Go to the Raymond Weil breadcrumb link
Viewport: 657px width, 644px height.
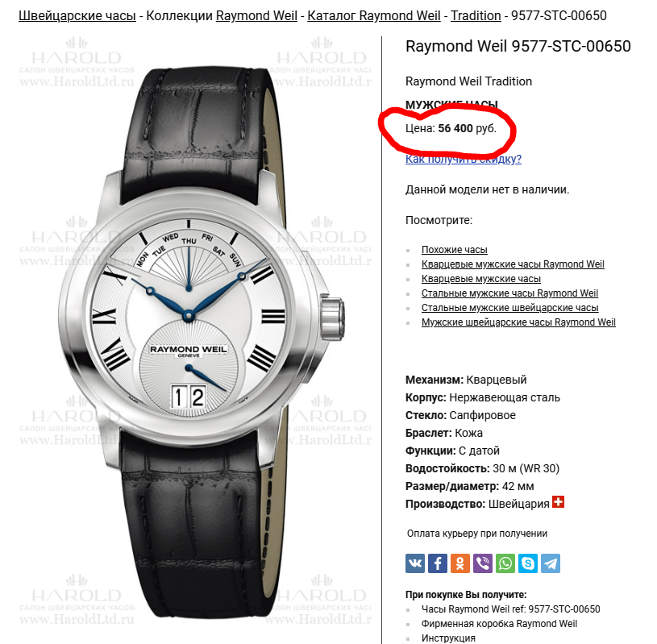point(256,16)
